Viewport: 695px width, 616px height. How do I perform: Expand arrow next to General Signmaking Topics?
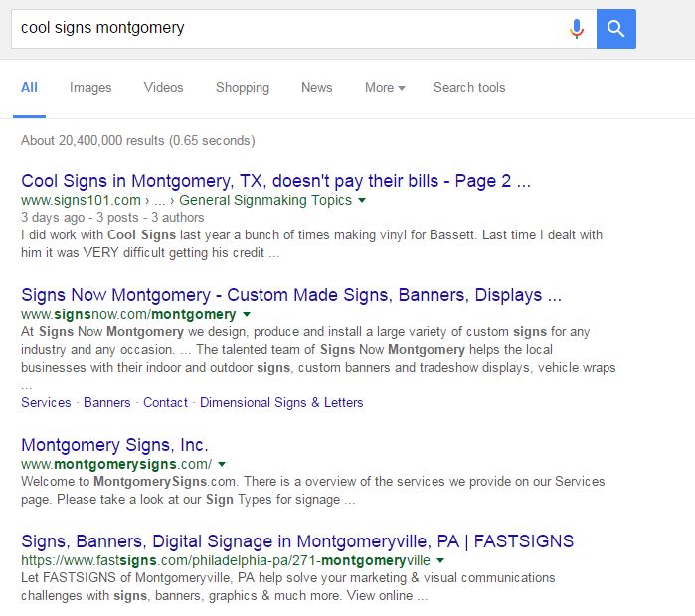[362, 200]
